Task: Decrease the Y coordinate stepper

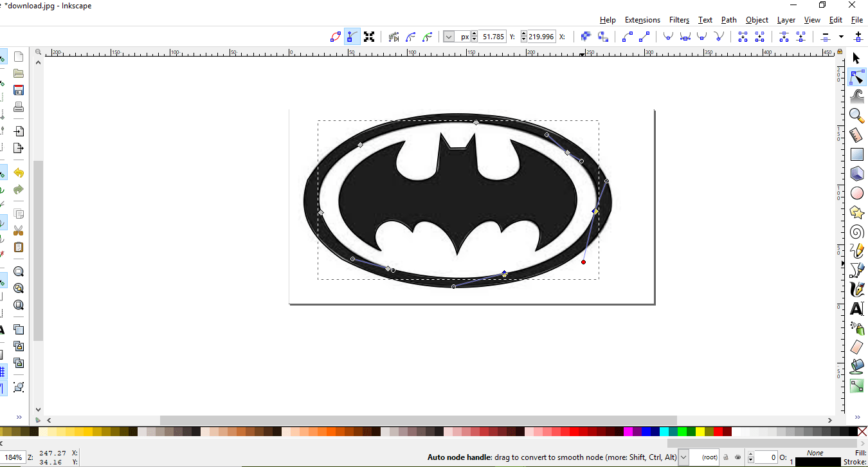Action: (524, 40)
